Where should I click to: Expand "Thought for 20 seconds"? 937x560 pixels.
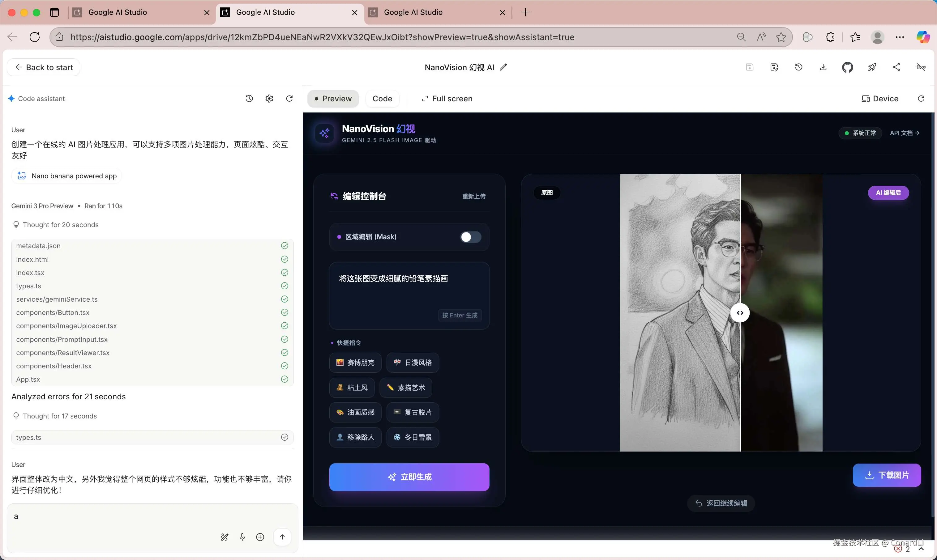pos(60,225)
